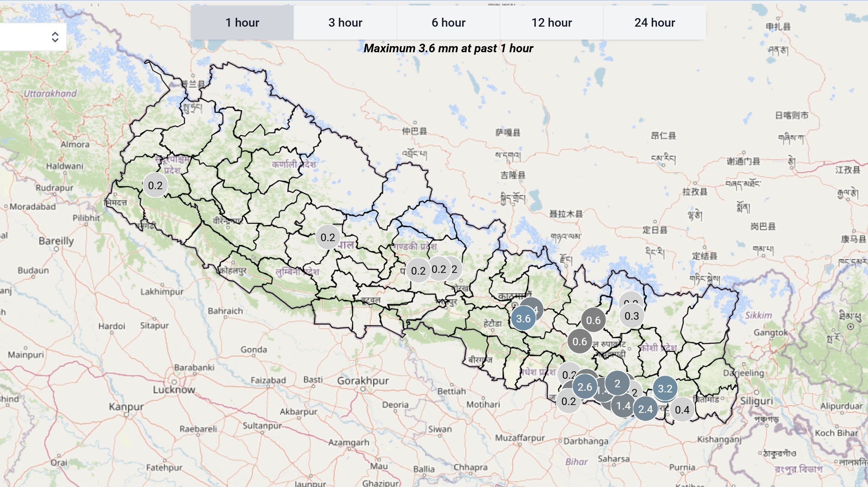868x487 pixels.
Task: Click the far-west 0.2 rainfall marker
Action: point(155,185)
